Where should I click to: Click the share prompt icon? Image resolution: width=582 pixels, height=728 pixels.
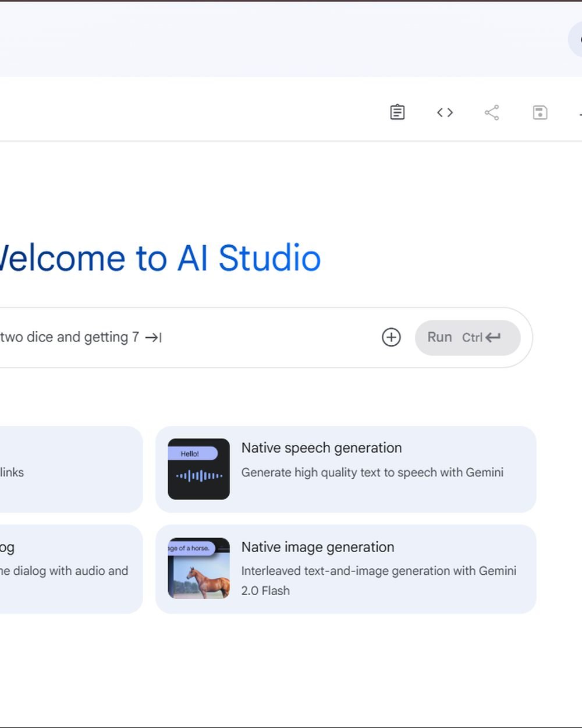(492, 112)
